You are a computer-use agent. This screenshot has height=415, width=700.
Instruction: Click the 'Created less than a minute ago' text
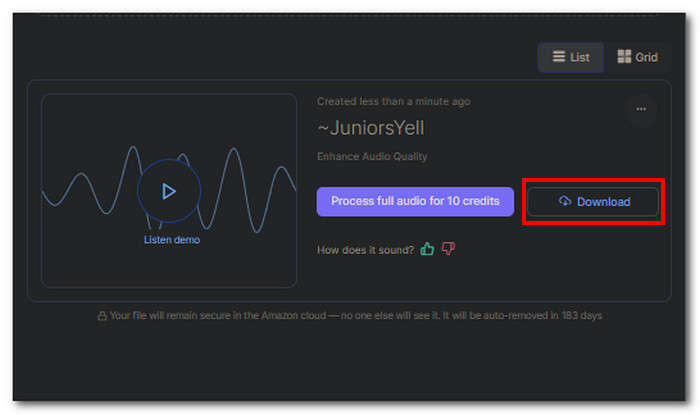tap(393, 101)
